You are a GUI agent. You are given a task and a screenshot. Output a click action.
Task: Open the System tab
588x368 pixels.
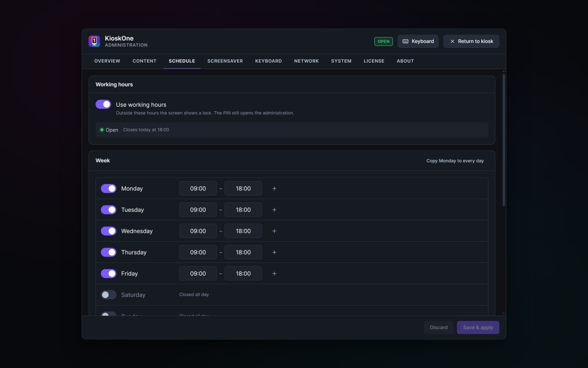pos(341,61)
